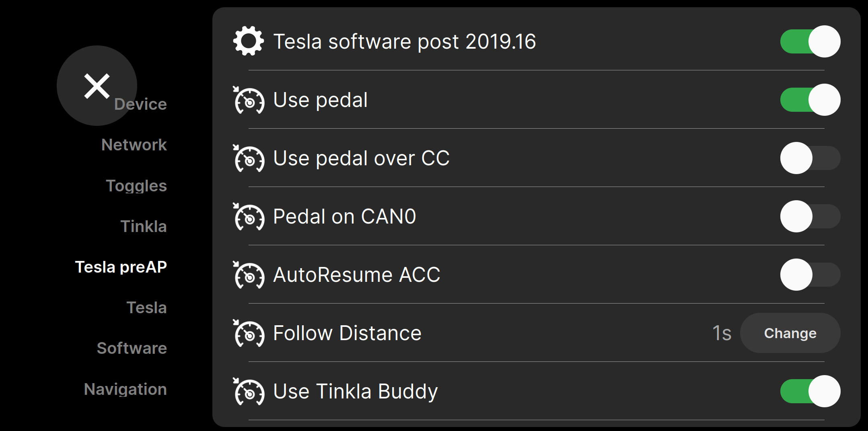Click the icon beside Use Tinkla Buddy
Screen dimensions: 868x431
click(x=249, y=392)
